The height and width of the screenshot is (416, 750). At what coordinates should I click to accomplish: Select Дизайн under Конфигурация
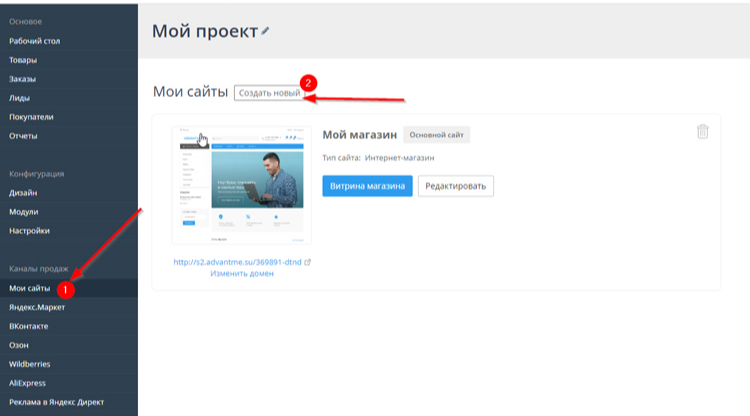(x=24, y=192)
